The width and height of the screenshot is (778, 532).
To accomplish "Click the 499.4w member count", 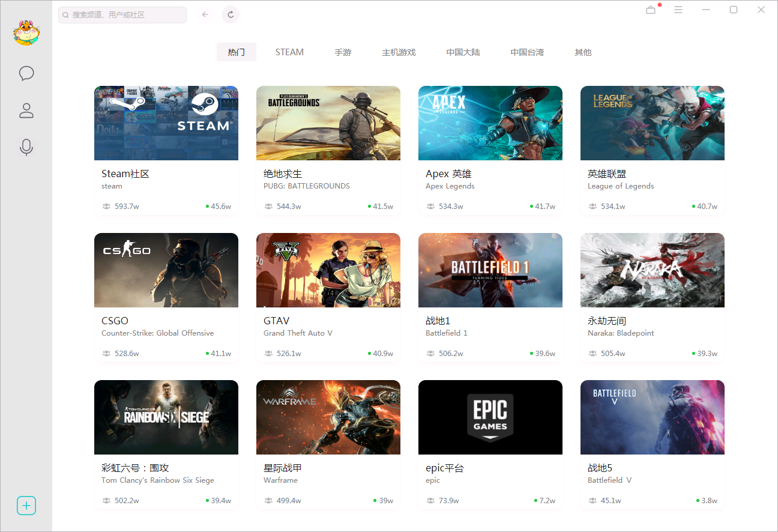I will [289, 500].
